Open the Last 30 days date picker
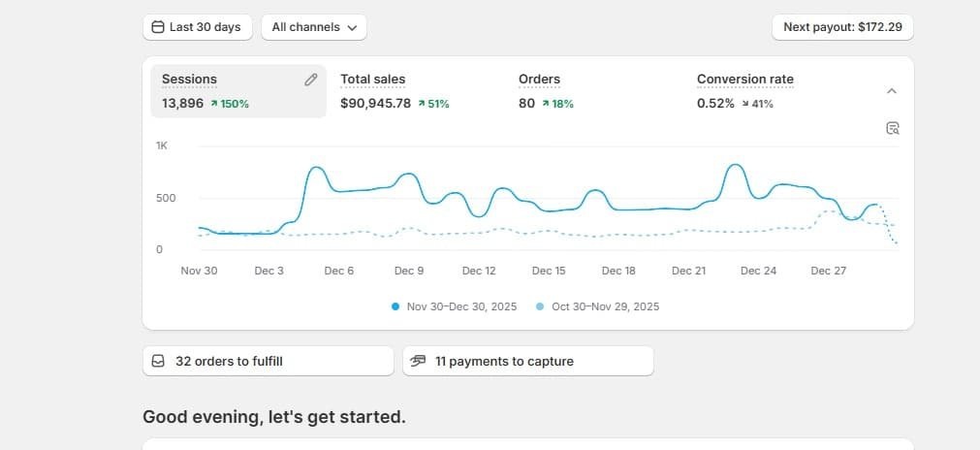 click(x=198, y=27)
